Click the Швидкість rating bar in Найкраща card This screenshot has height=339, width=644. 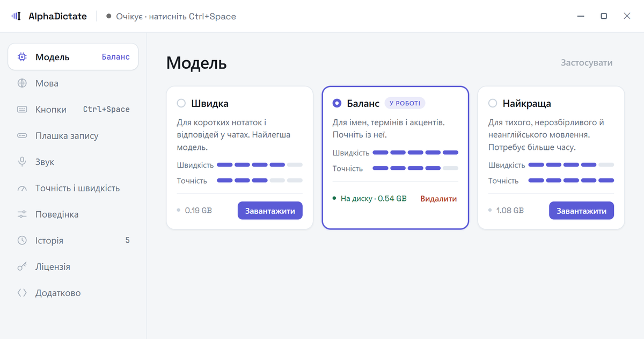571,165
